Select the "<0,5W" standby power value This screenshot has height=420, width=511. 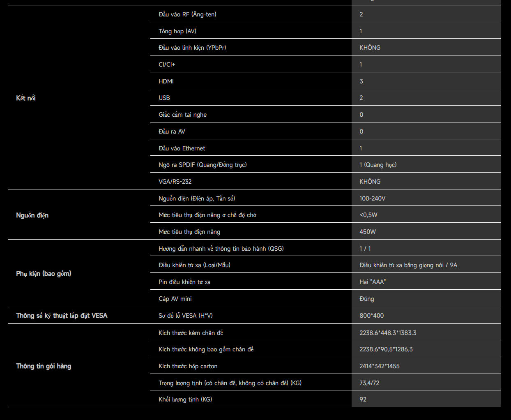click(x=368, y=215)
